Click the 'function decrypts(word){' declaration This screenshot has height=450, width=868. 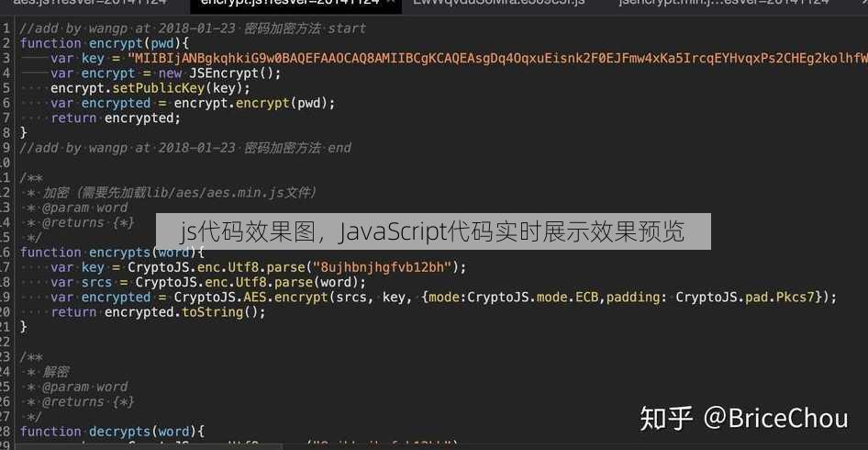click(x=112, y=433)
